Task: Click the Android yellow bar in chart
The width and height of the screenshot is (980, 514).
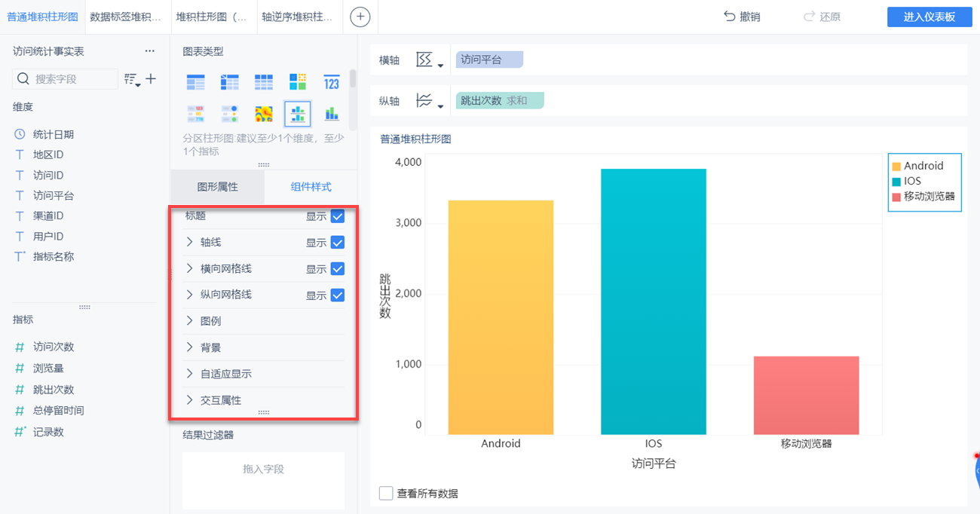Action: pos(501,317)
